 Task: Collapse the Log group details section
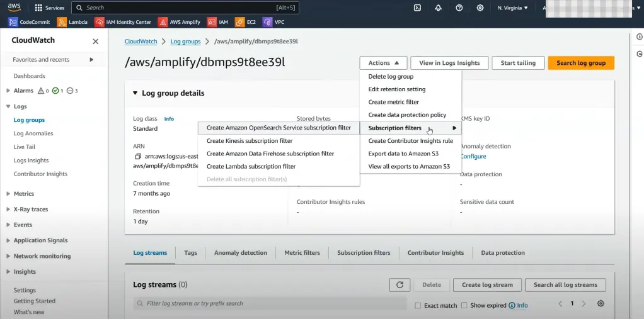point(135,93)
